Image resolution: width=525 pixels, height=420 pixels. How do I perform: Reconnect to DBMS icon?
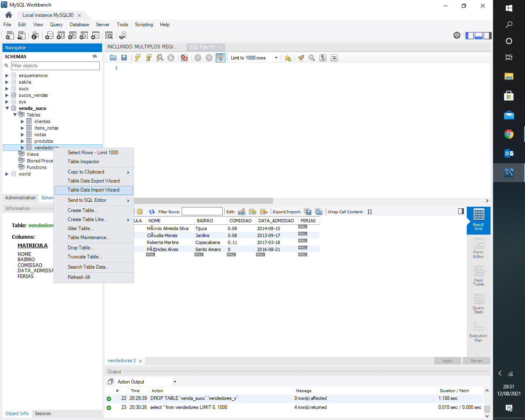(x=122, y=36)
